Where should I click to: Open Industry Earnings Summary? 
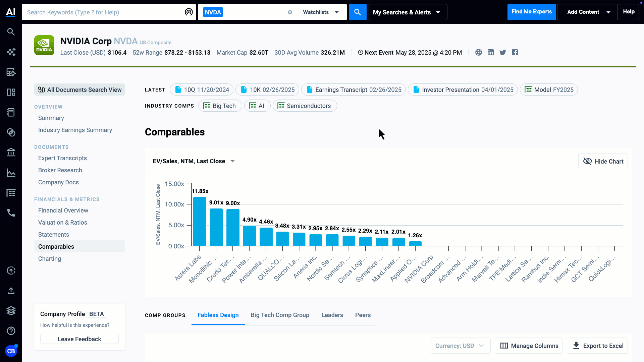75,130
